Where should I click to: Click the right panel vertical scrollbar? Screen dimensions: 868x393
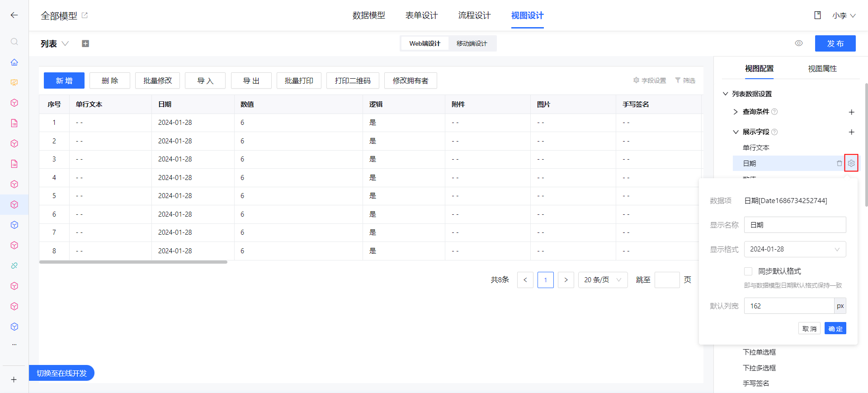(866, 145)
